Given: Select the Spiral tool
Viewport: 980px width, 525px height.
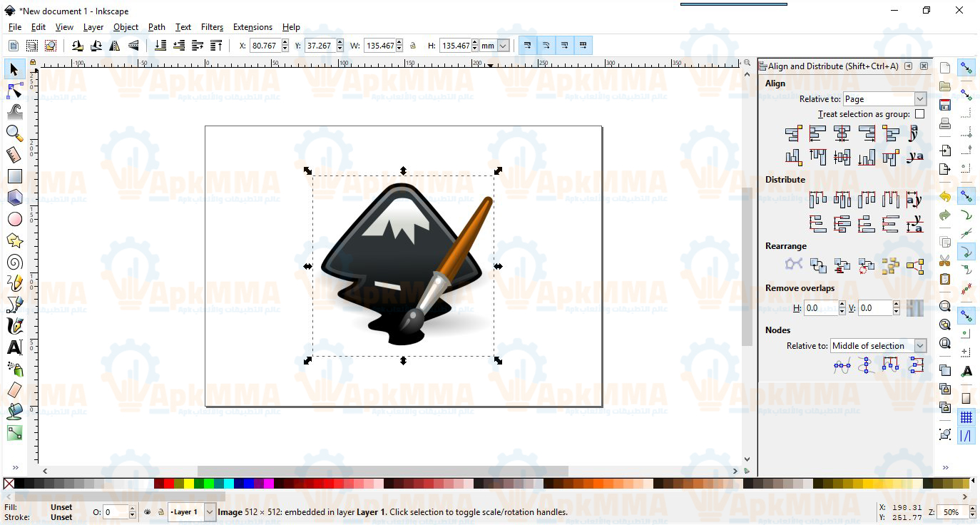Looking at the screenshot, I should pos(14,262).
